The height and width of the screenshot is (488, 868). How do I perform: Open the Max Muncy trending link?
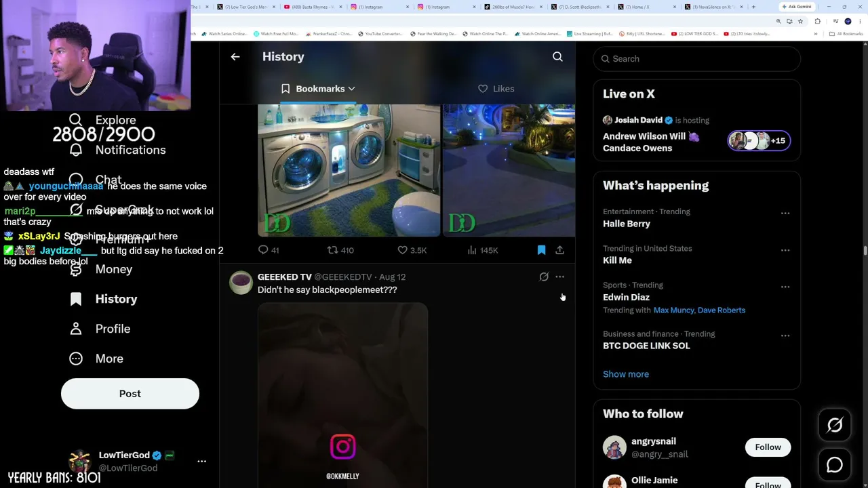click(673, 310)
